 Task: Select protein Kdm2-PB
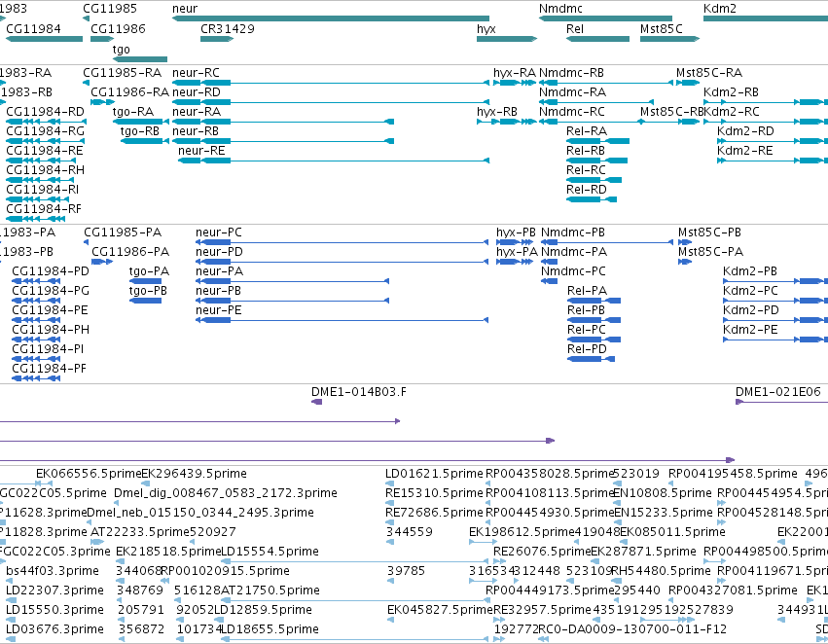tap(775, 281)
